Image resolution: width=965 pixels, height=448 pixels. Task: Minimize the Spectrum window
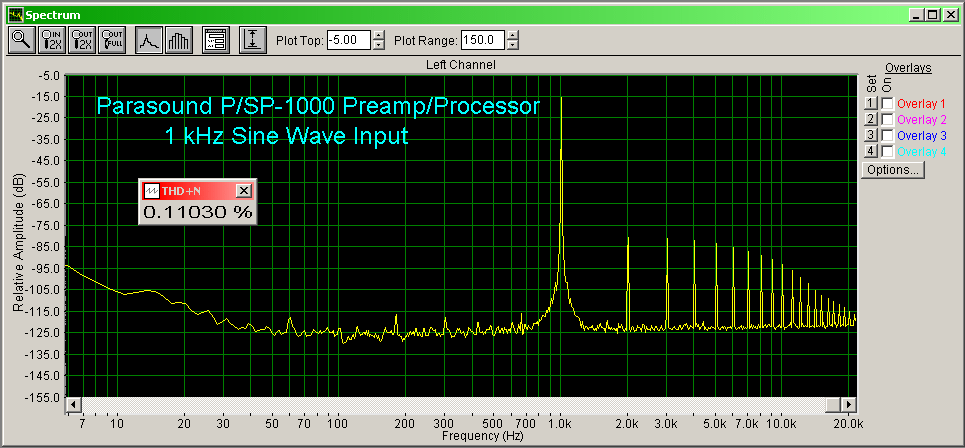pyautogui.click(x=918, y=15)
